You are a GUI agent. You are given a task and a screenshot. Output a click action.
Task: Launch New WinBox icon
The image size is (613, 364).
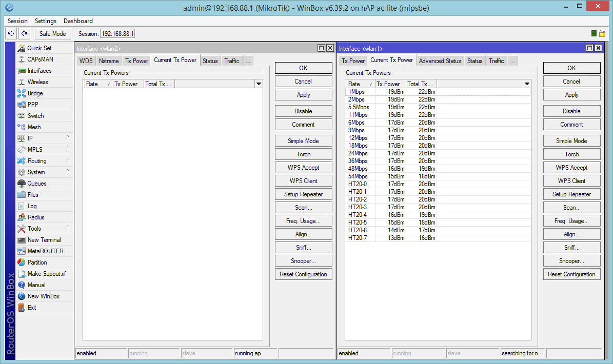(22, 296)
